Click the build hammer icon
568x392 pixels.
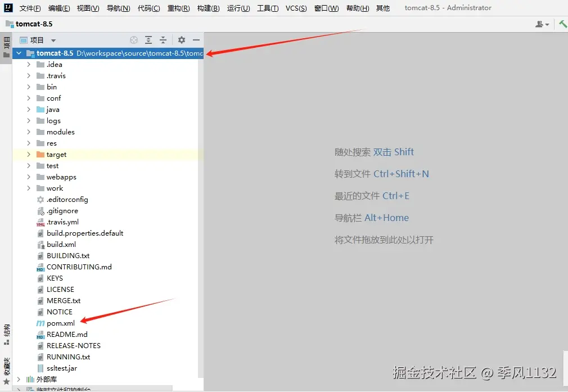(562, 24)
